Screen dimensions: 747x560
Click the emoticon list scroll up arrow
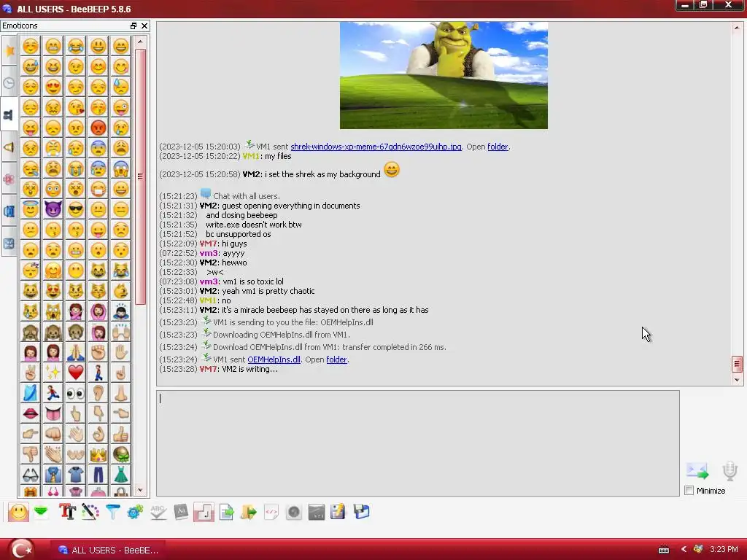[140, 42]
